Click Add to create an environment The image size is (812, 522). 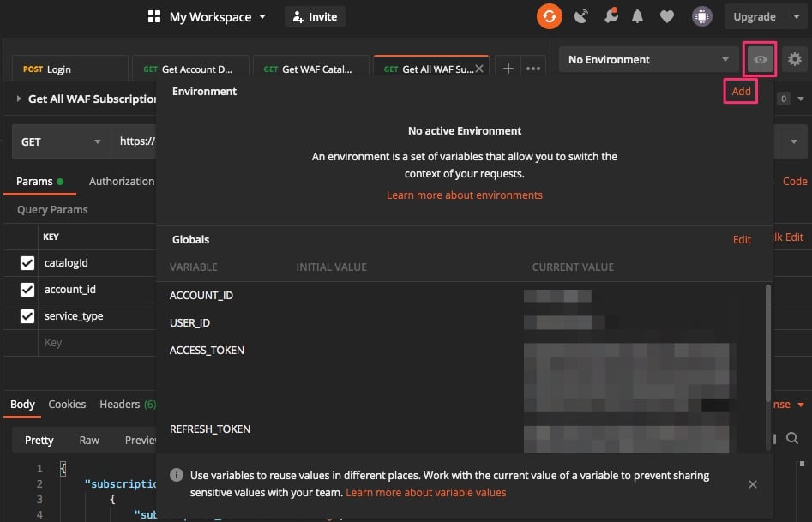tap(741, 91)
